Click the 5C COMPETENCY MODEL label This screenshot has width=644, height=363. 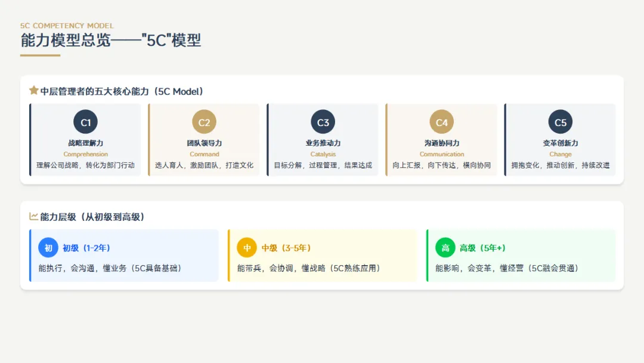[67, 26]
